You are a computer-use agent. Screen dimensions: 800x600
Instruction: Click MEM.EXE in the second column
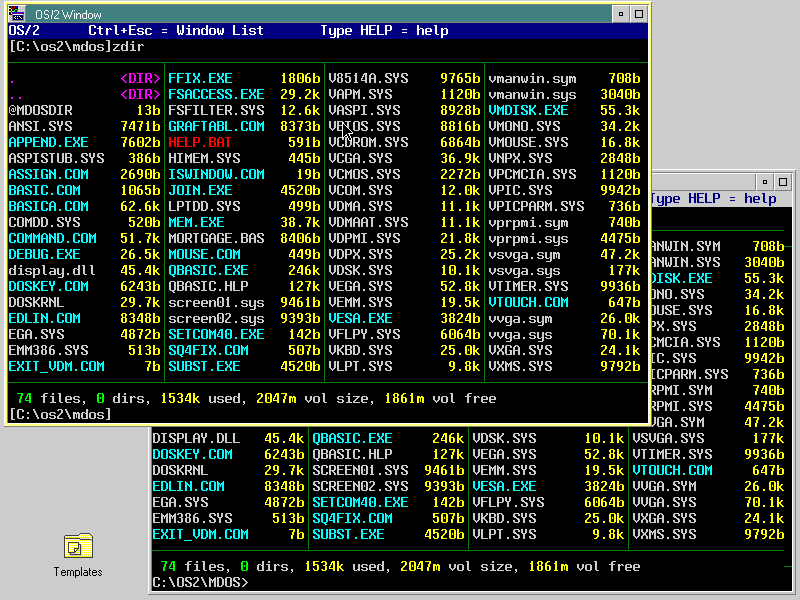click(x=196, y=222)
